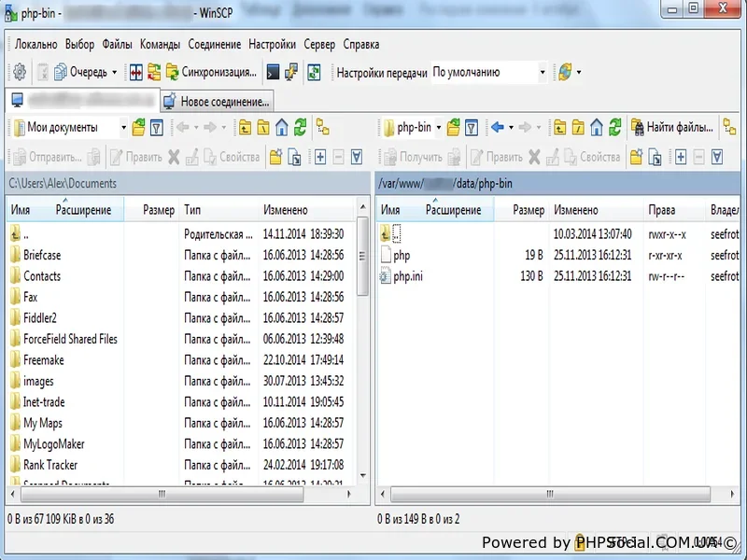Click the compare directories icon
The height and width of the screenshot is (560, 747).
pyautogui.click(x=135, y=72)
